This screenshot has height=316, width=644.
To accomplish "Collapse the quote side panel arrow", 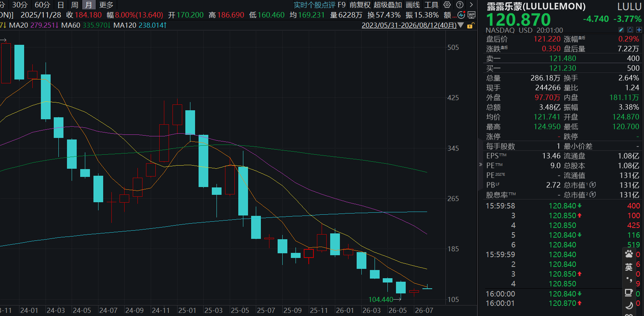I will tap(480, 164).
